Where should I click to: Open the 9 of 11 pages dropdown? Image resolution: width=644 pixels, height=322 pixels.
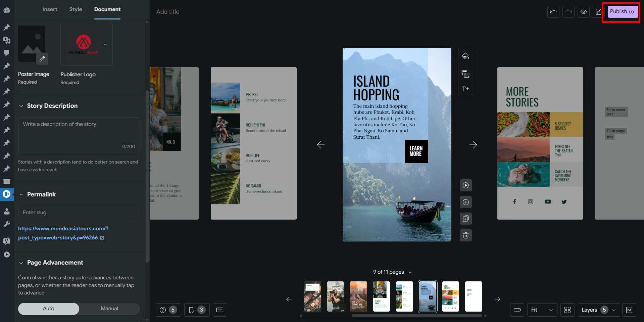(x=409, y=272)
